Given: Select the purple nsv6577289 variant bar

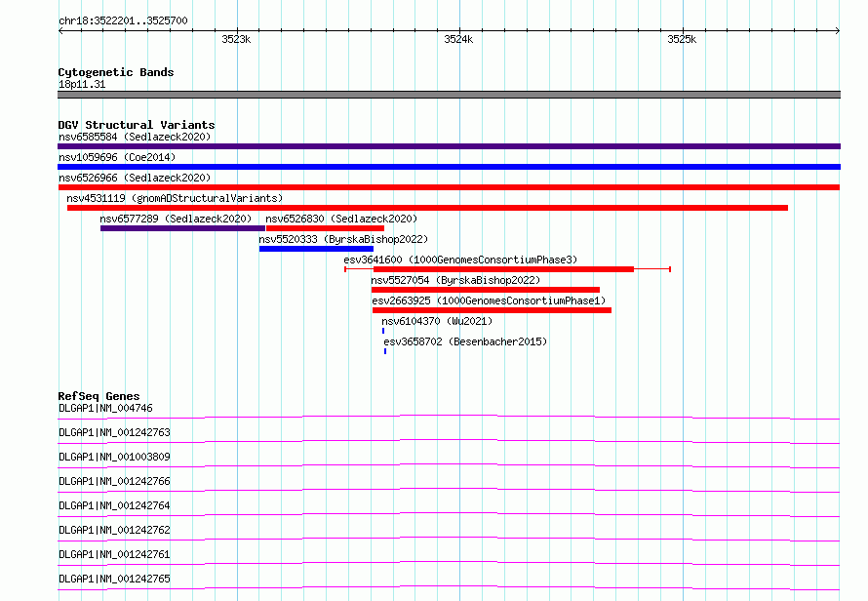Looking at the screenshot, I should pyautogui.click(x=182, y=228).
